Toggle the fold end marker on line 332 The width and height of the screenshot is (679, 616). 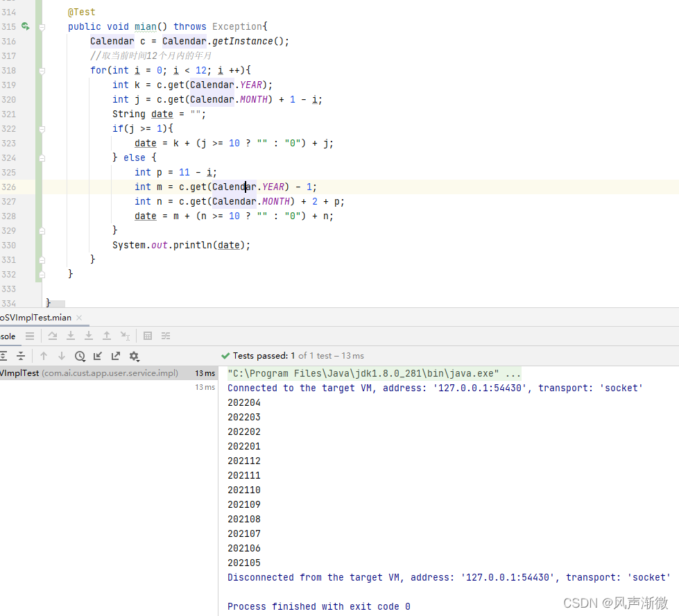(42, 275)
